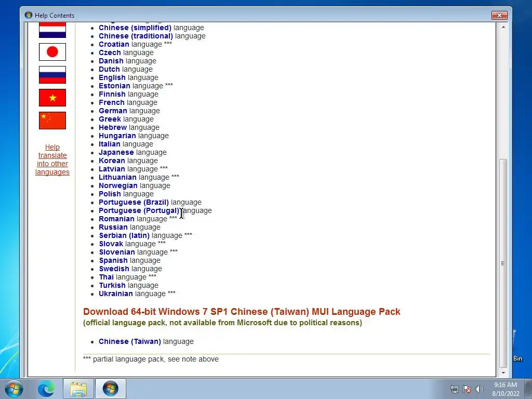The height and width of the screenshot is (399, 532).
Task: Click the China flag icon
Action: [x=52, y=121]
